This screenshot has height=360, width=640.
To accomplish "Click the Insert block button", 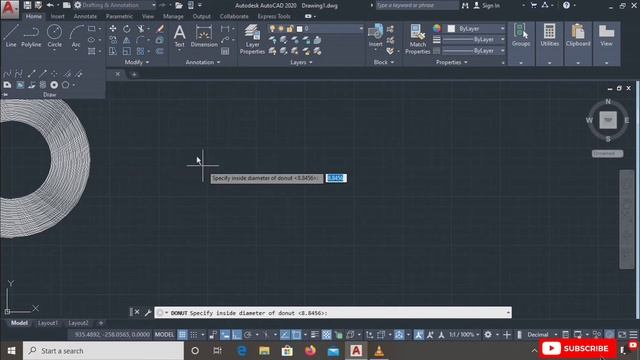I will point(375,36).
